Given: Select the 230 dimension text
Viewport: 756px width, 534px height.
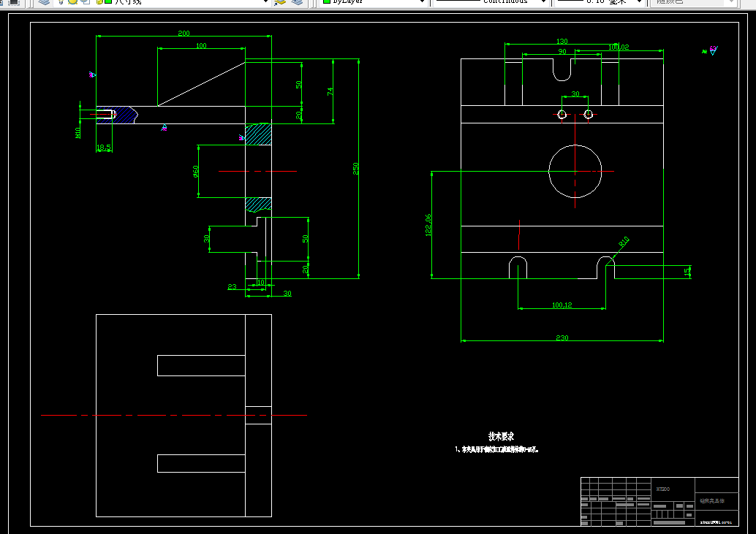Looking at the screenshot, I should click(x=562, y=338).
